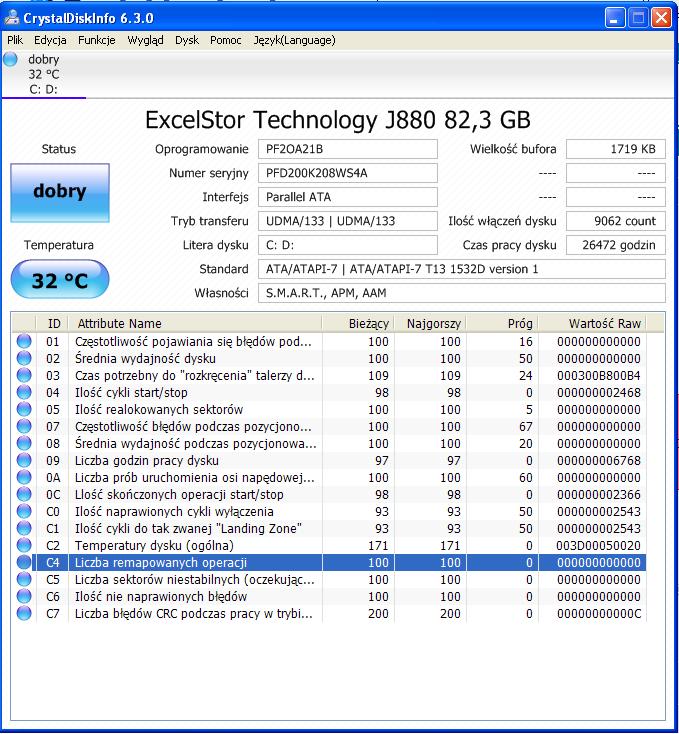Click the blue dobry health status button
The height and width of the screenshot is (734, 679).
pyautogui.click(x=60, y=192)
